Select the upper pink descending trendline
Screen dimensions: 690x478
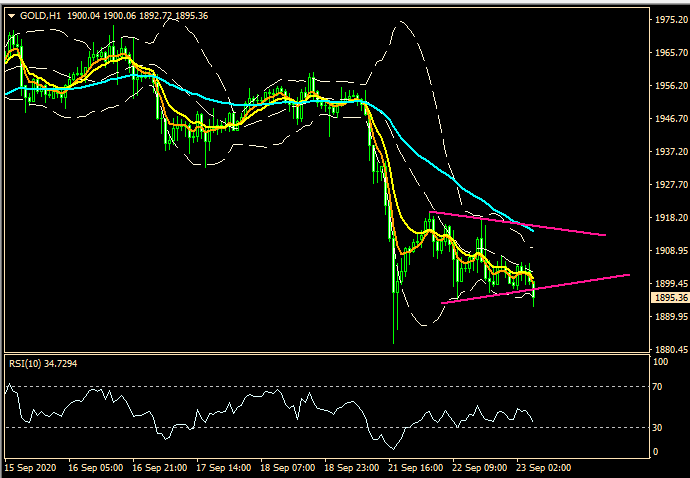click(520, 224)
